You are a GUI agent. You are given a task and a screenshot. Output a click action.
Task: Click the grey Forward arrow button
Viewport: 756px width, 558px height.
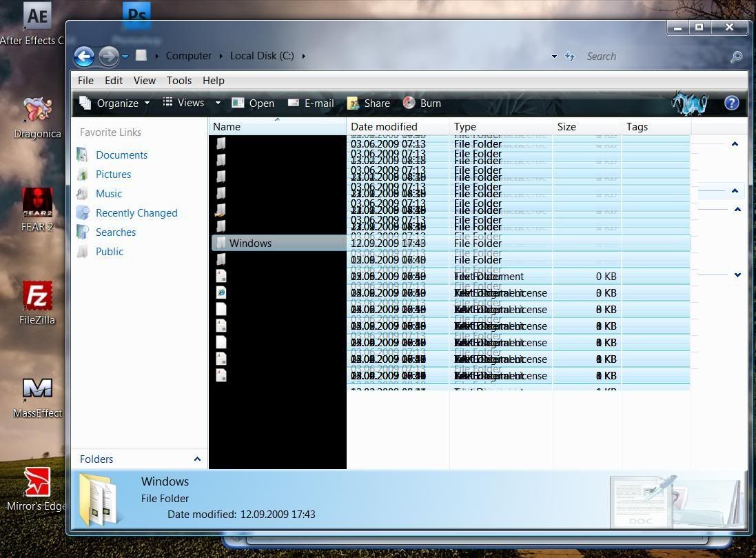point(108,57)
